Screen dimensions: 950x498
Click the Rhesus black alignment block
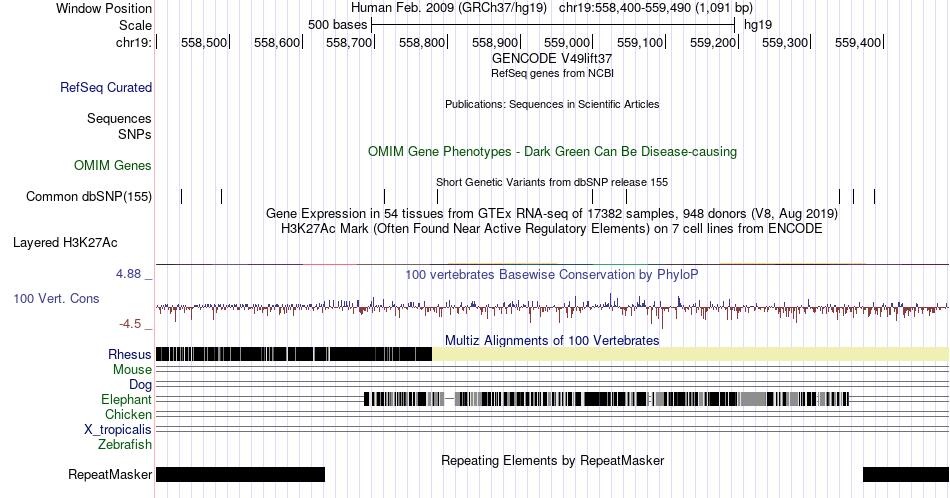pos(294,354)
